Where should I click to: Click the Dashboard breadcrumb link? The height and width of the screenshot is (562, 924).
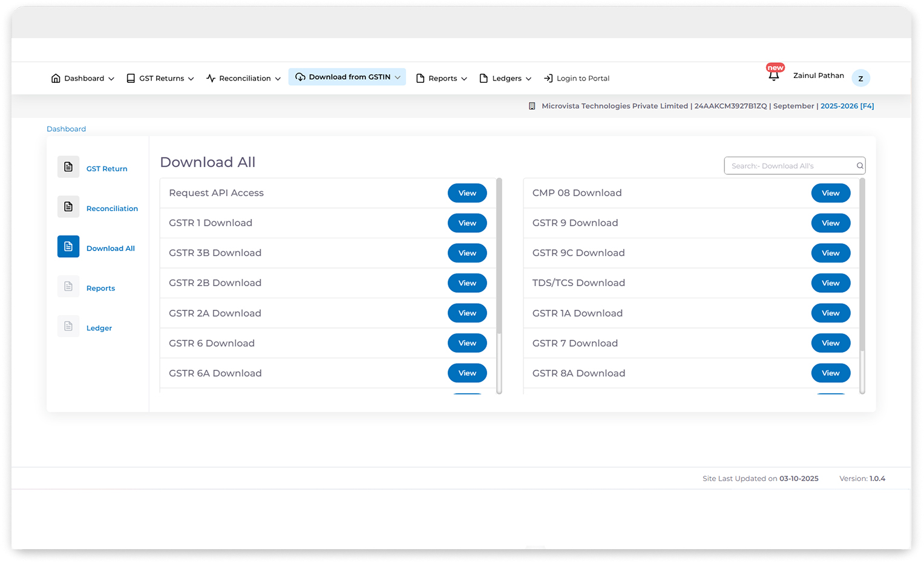[66, 128]
